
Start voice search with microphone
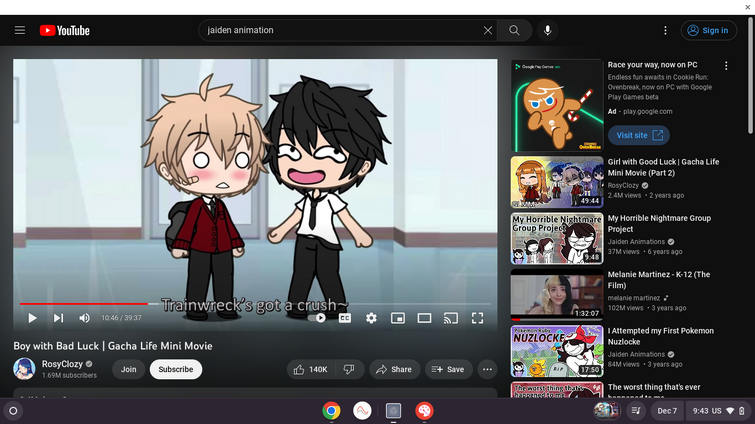click(547, 30)
